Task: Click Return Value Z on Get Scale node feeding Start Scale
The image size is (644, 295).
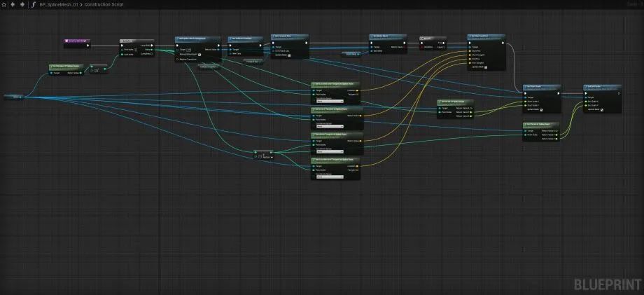Action: point(470,116)
